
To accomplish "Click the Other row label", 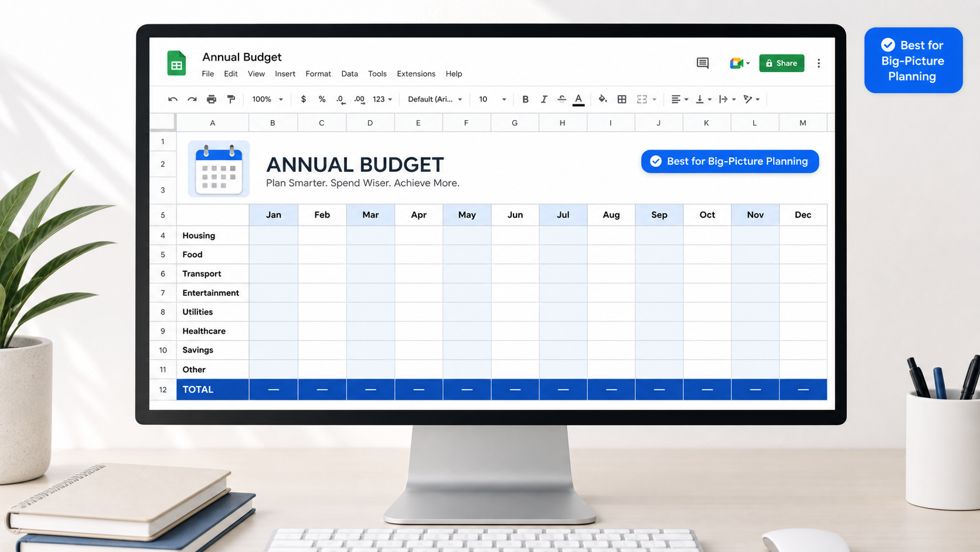I will [194, 370].
